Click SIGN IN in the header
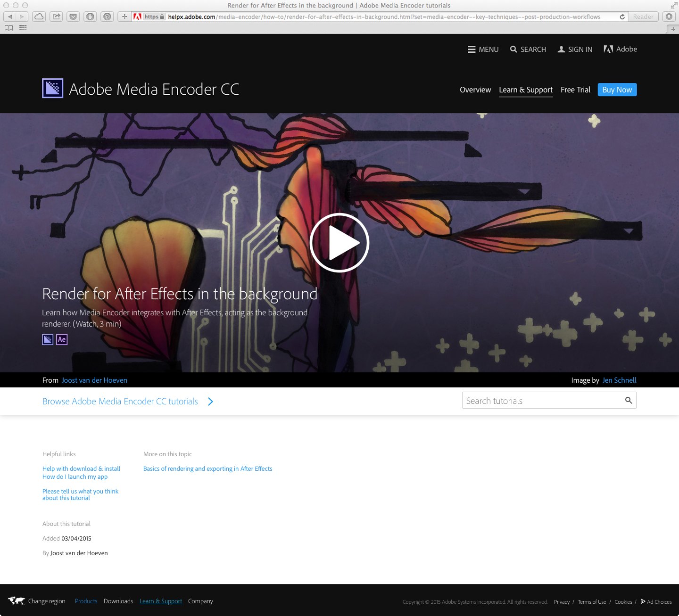This screenshot has height=616, width=679. [x=575, y=49]
